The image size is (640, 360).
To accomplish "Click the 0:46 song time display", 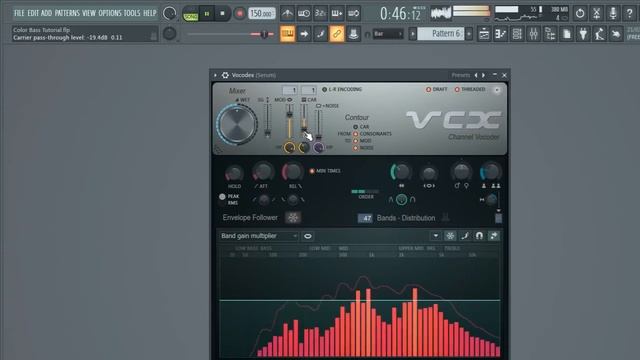I will click(x=400, y=14).
